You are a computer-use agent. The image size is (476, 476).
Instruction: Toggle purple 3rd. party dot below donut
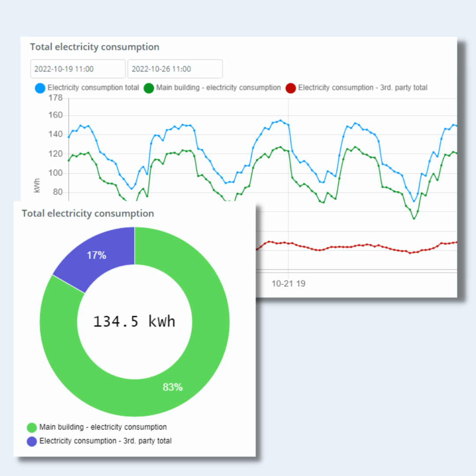pos(32,441)
